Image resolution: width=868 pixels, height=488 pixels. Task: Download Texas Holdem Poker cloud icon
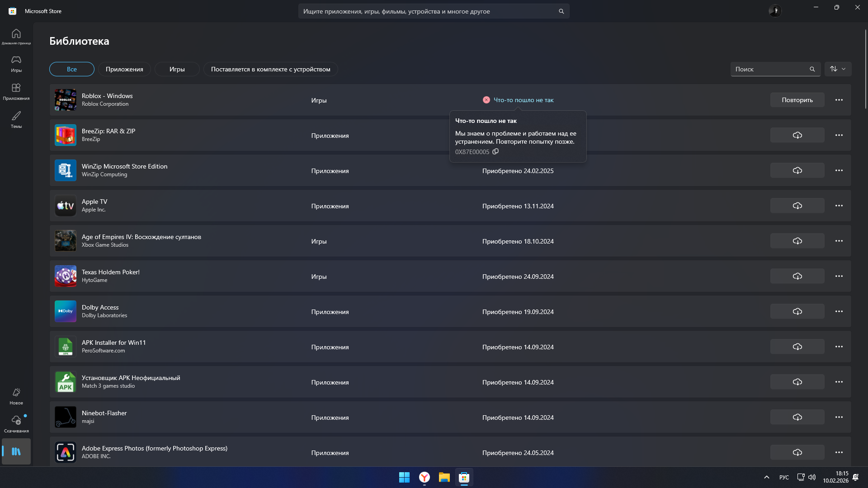click(797, 276)
